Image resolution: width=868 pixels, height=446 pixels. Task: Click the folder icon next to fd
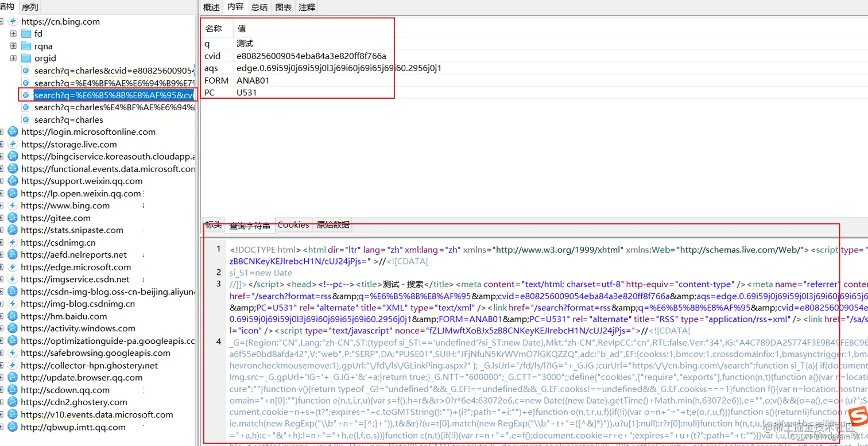(x=26, y=34)
